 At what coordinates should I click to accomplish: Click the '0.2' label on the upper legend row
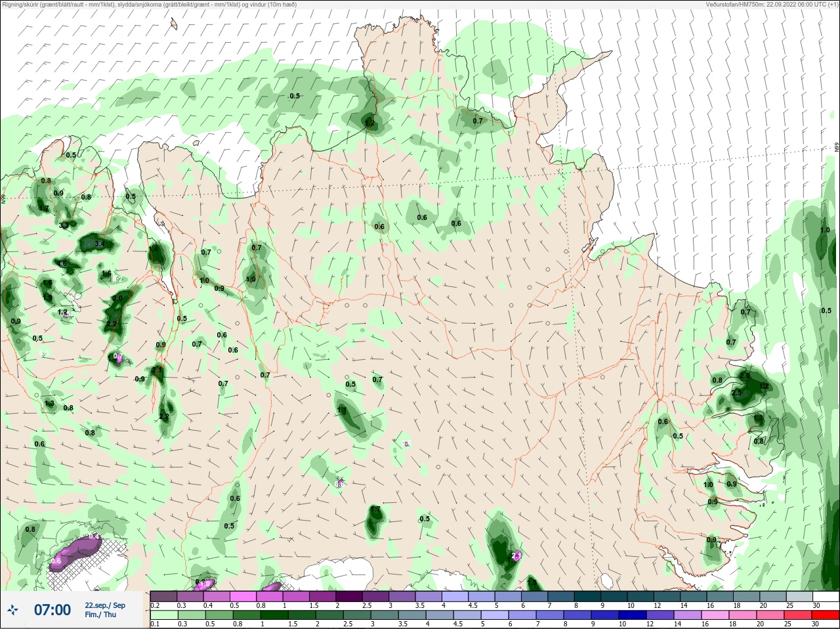[155, 605]
